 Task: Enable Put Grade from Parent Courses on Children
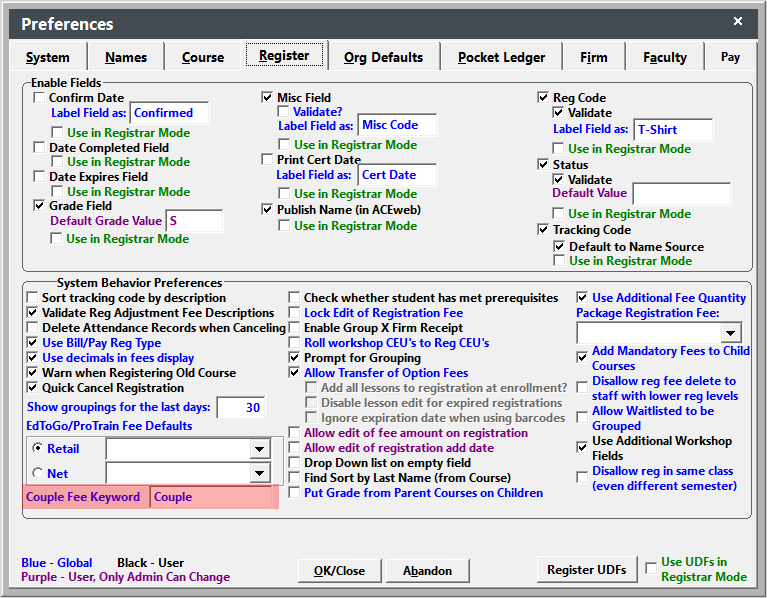(x=294, y=492)
